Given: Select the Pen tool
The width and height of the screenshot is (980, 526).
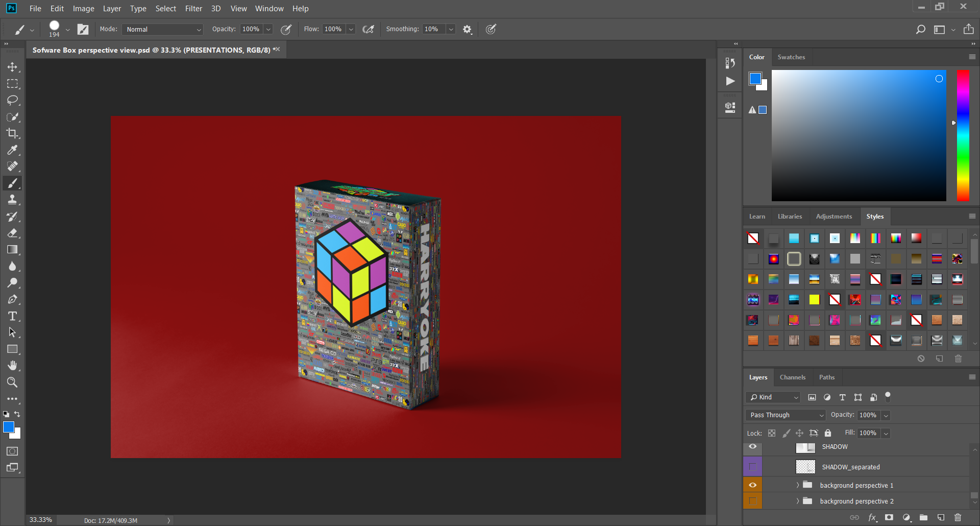Looking at the screenshot, I should pos(12,299).
